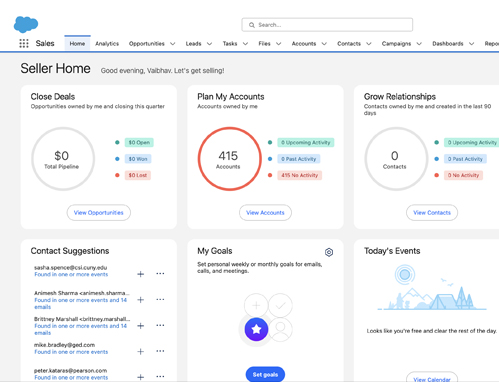Open more options for peter.kataras suggestion
This screenshot has height=382, width=499.
pyautogui.click(x=160, y=376)
